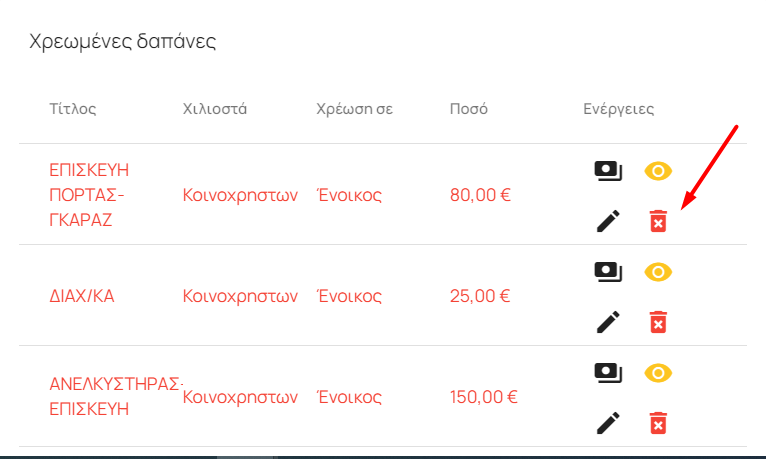Open the ΔΙΑΧ/ΚΑ title link
This screenshot has width=766, height=459.
(82, 296)
